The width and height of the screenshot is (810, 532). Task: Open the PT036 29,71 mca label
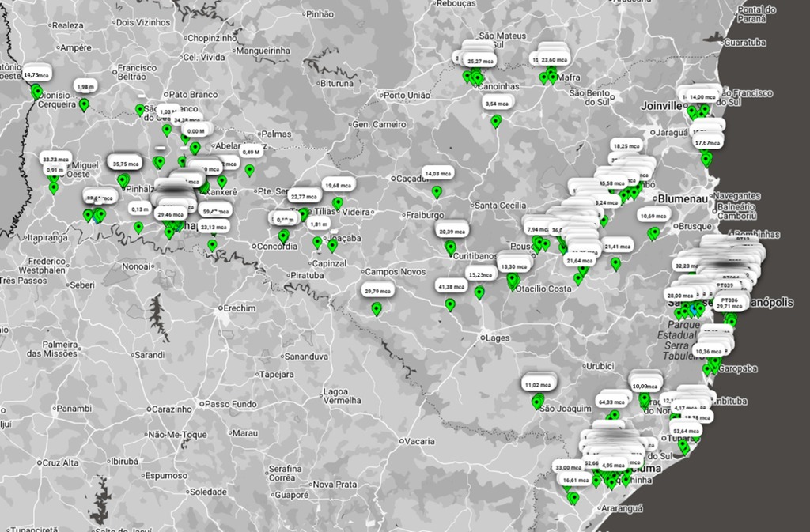728,304
